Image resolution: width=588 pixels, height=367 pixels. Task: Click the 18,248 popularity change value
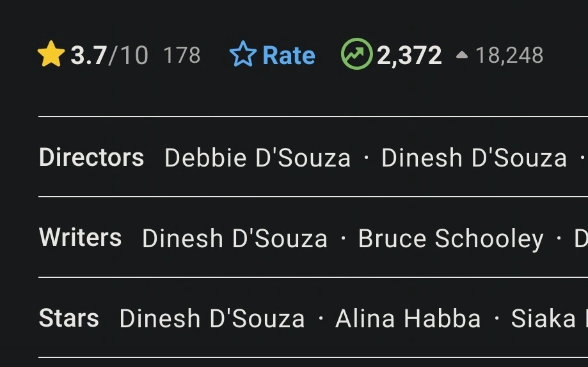pyautogui.click(x=509, y=56)
